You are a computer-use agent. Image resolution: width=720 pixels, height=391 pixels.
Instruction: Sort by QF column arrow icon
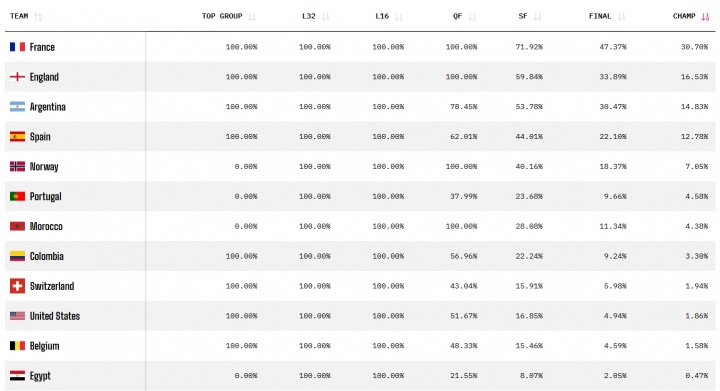(x=472, y=17)
